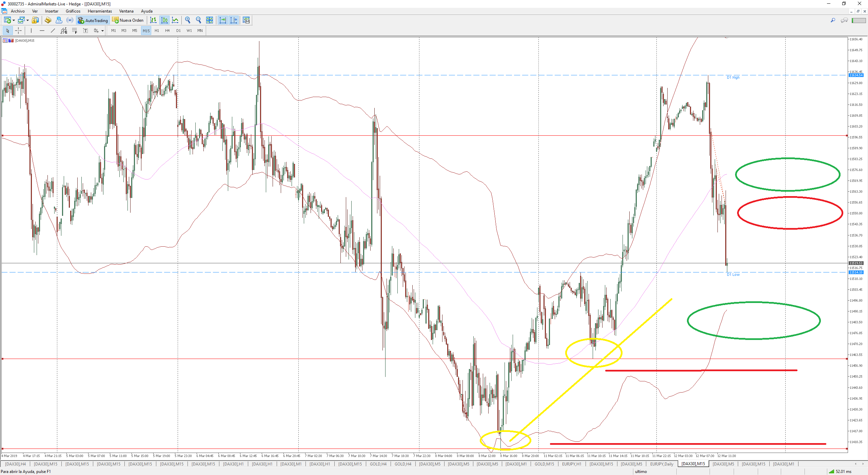Click the 11519.53 current price label
The image size is (868, 475).
pos(856,263)
